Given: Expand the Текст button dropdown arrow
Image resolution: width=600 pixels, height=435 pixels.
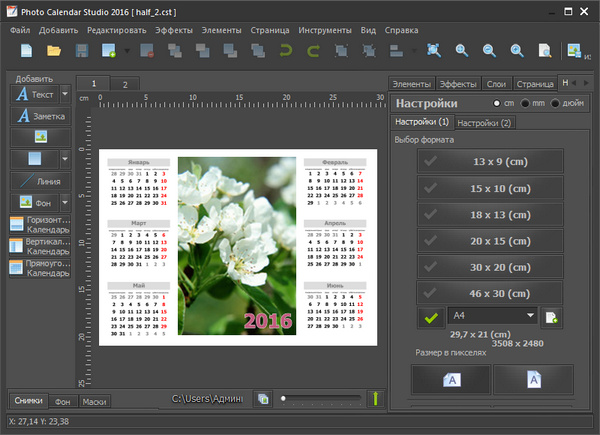Looking at the screenshot, I should click(x=66, y=94).
